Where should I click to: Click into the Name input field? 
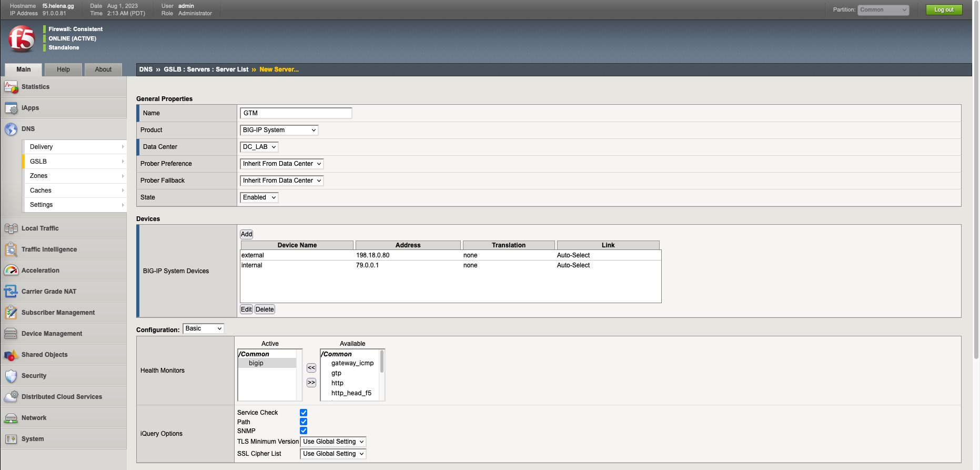coord(296,113)
